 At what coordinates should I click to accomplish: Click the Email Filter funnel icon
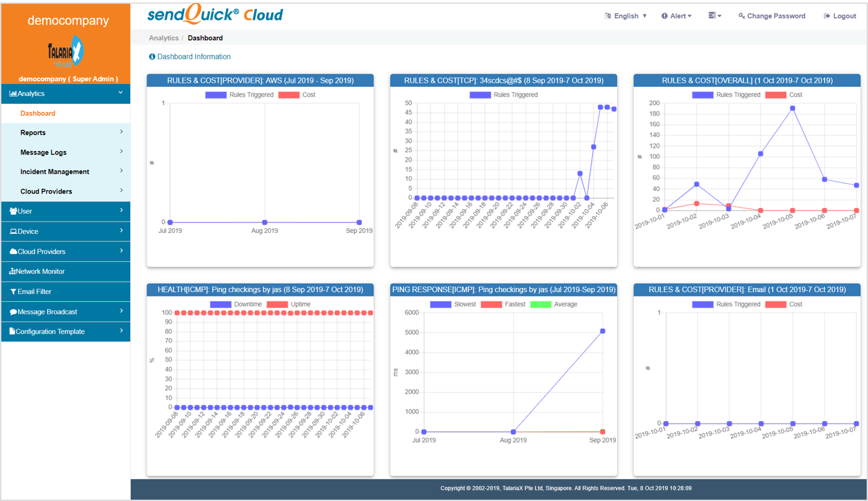click(13, 292)
